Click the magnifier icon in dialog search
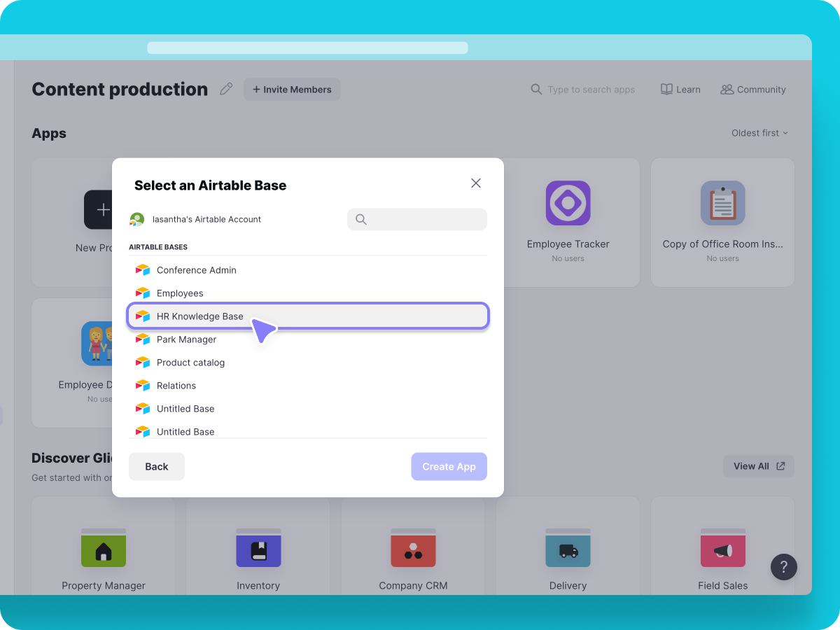The width and height of the screenshot is (840, 630). [361, 219]
